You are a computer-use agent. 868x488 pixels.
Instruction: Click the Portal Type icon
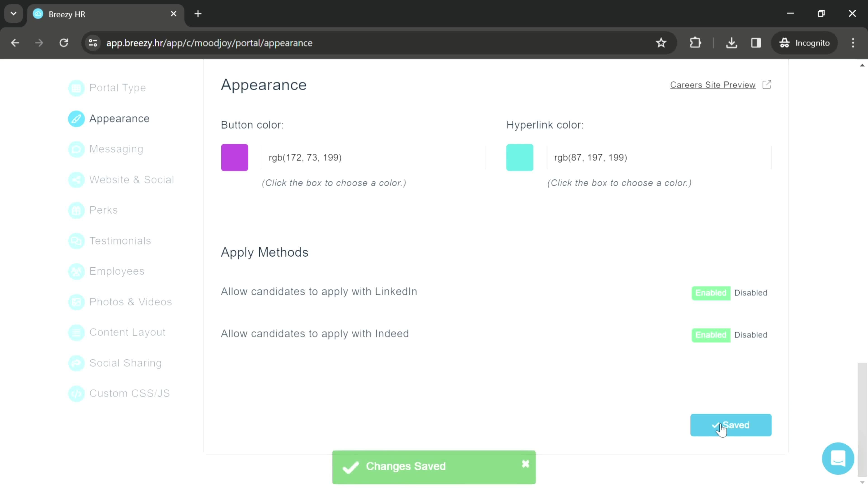(x=76, y=88)
